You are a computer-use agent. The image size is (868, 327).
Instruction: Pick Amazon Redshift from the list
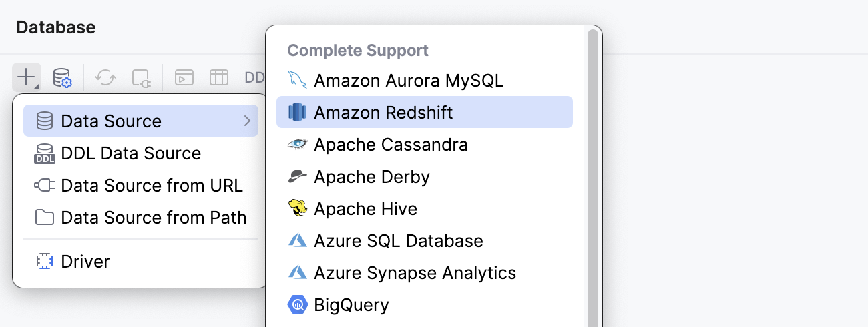pyautogui.click(x=383, y=113)
